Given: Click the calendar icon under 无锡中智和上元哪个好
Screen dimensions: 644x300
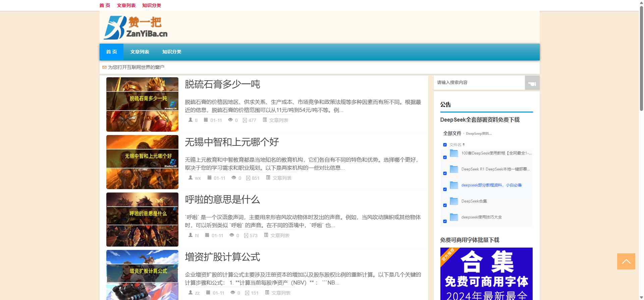Looking at the screenshot, I should coord(209,178).
